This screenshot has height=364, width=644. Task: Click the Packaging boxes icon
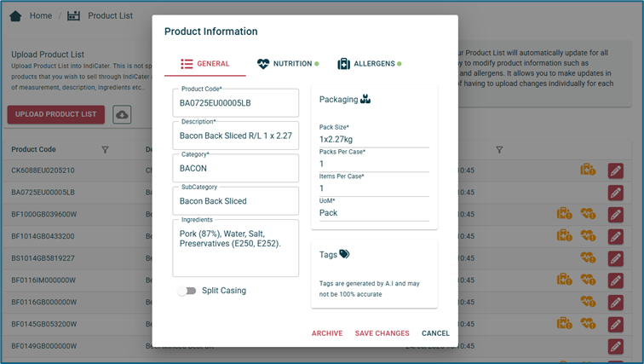365,99
